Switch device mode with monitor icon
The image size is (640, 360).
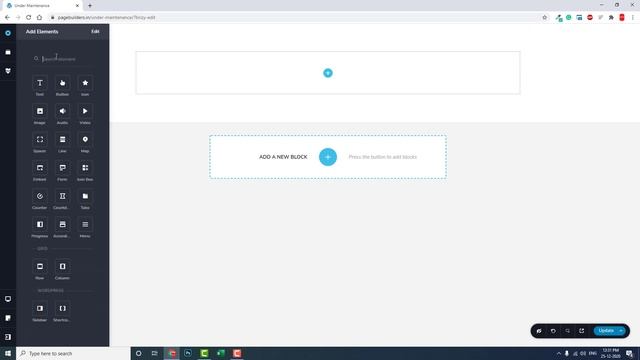(8, 299)
